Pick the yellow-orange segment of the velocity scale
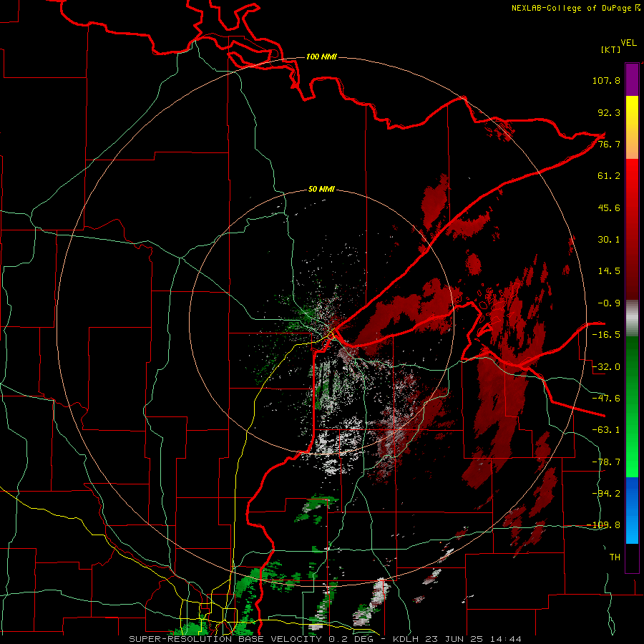The image size is (644, 644). [x=632, y=127]
